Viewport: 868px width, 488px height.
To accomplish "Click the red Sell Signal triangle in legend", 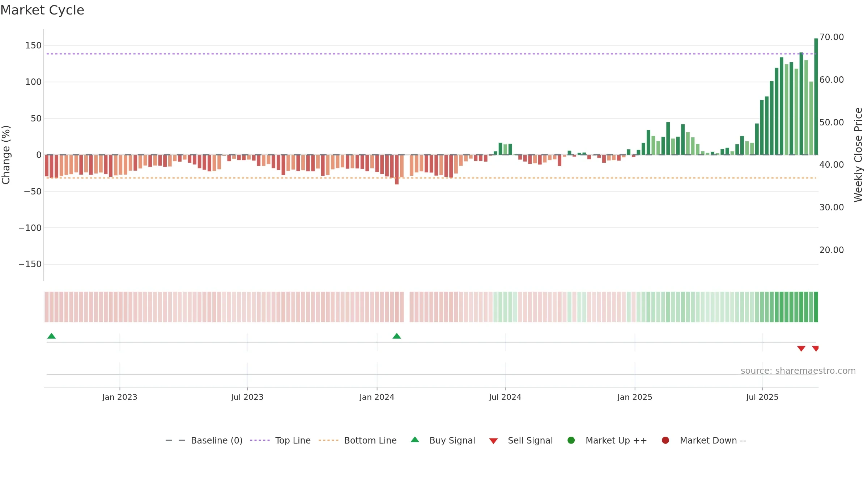I will (x=493, y=441).
